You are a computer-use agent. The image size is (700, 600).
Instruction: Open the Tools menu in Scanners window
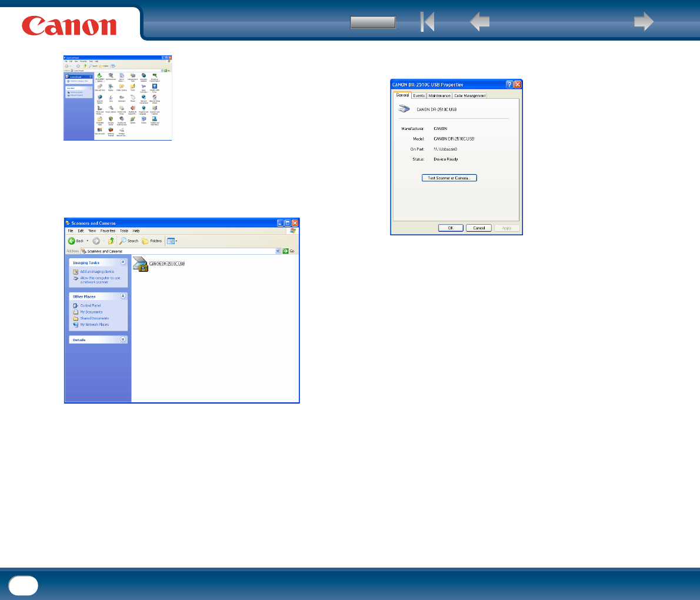124,231
